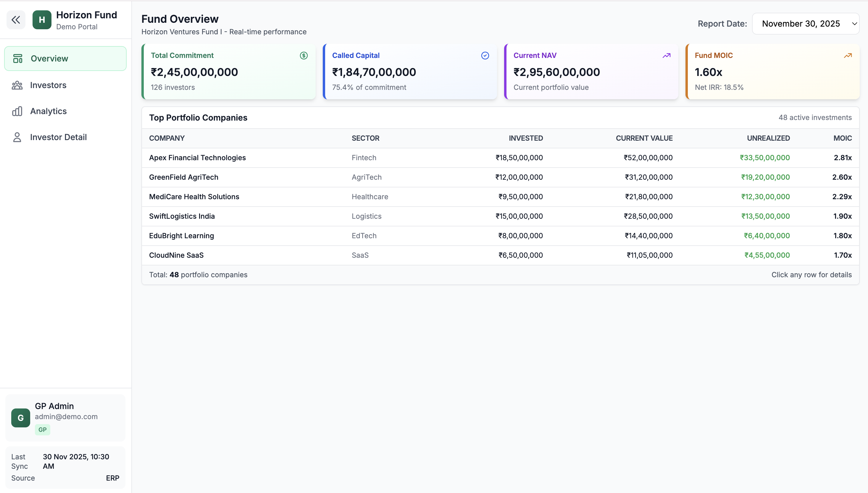Viewport: 868px width, 493px height.
Task: Click the Investor Detail person icon
Action: click(x=17, y=137)
